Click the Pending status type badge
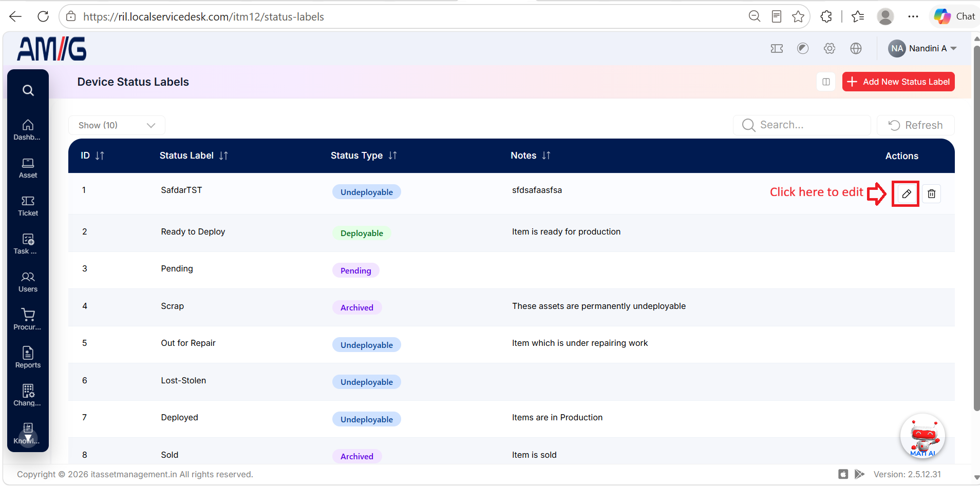 tap(355, 270)
